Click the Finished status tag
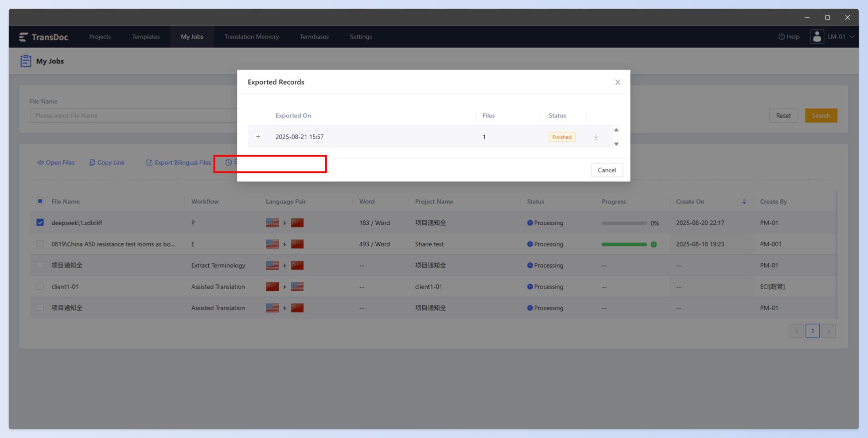 (562, 137)
